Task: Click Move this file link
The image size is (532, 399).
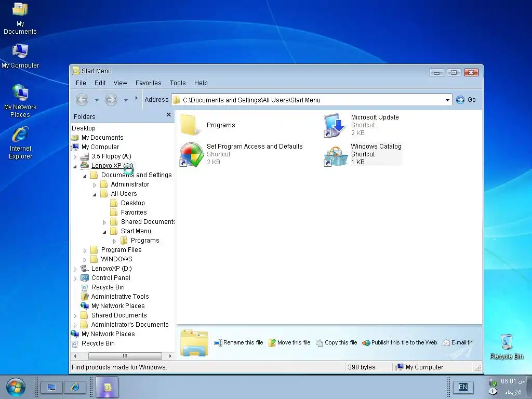Action: (289, 343)
